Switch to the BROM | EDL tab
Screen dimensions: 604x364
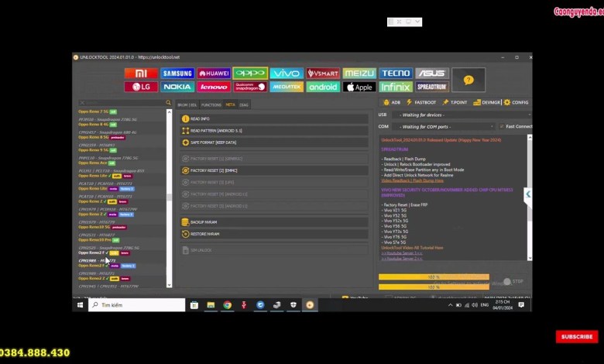[x=187, y=105]
